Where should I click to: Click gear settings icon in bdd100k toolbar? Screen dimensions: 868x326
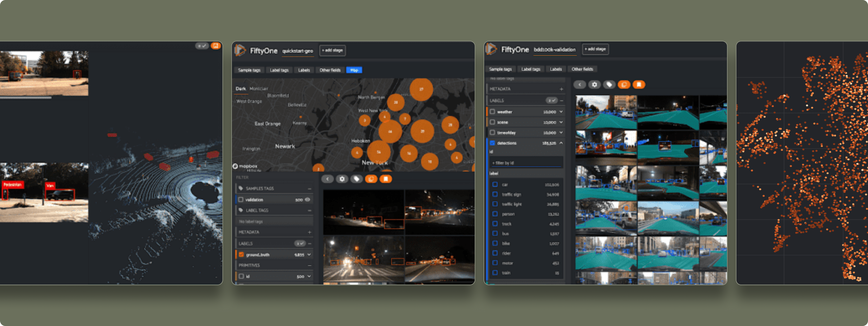pos(594,85)
